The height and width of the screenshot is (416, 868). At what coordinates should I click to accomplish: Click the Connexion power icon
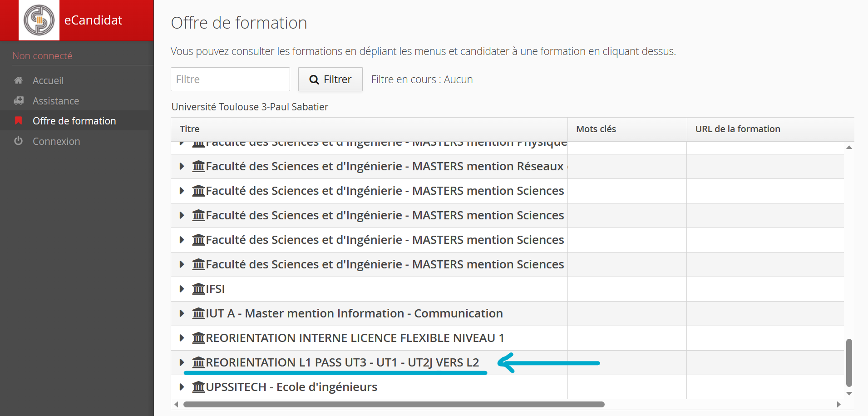(19, 141)
